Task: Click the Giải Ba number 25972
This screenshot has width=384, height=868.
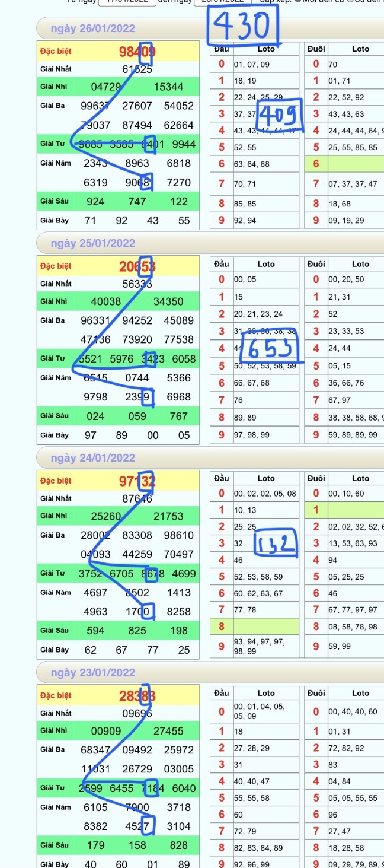Action: click(x=179, y=750)
